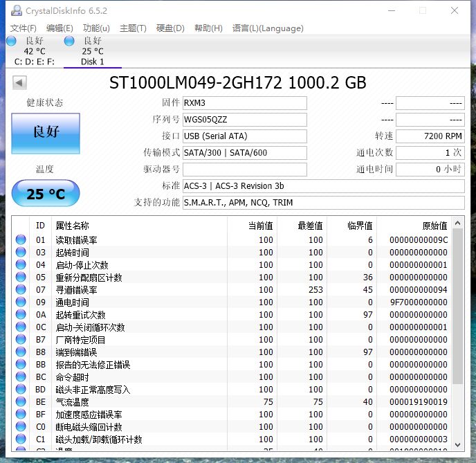Screen dimensions: 476x463
Task: Click the attribute list vertical scrollbar thumb
Action: 458,306
